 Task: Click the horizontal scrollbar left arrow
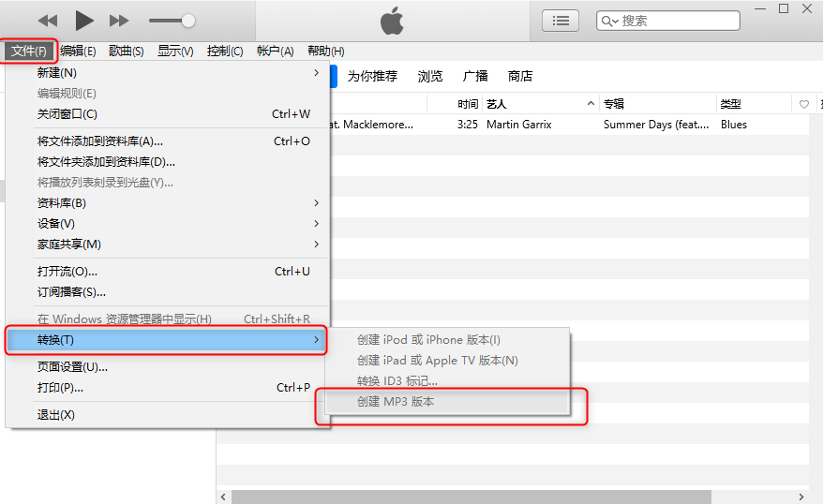tap(224, 497)
